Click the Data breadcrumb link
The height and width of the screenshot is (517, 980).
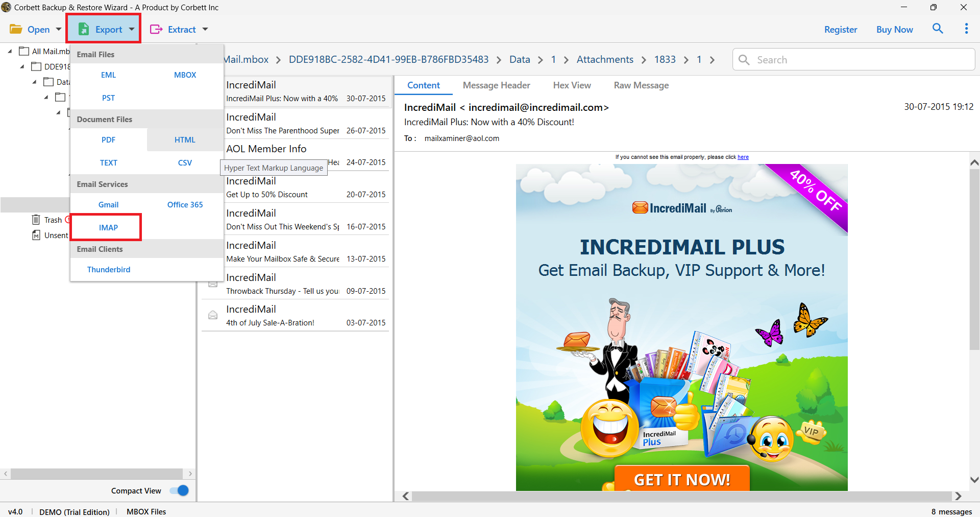[x=520, y=59]
